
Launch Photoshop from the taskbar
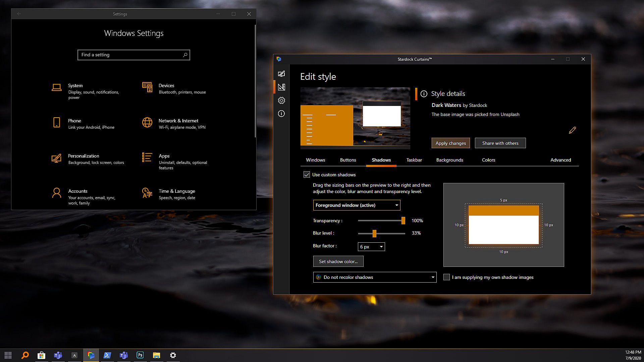(x=140, y=355)
